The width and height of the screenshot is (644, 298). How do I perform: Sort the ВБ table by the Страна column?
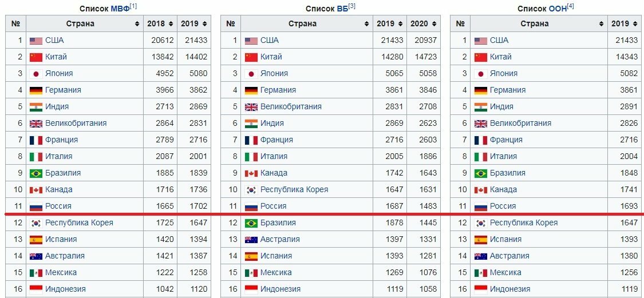pos(366,24)
